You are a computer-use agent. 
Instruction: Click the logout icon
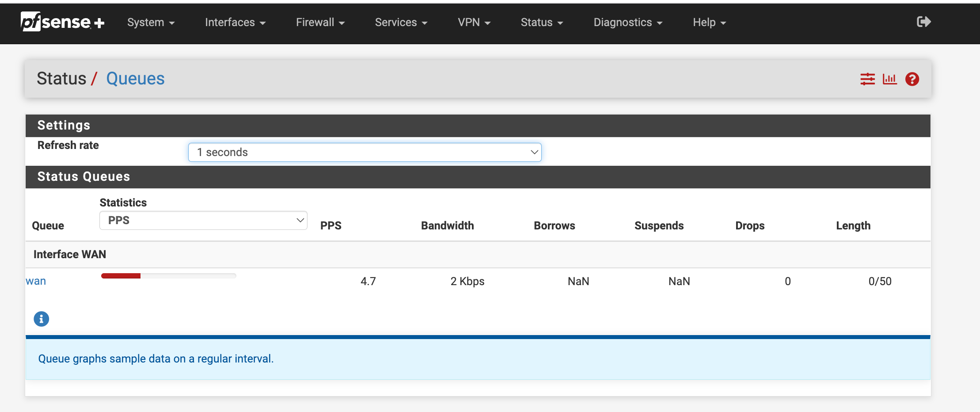coord(923,21)
